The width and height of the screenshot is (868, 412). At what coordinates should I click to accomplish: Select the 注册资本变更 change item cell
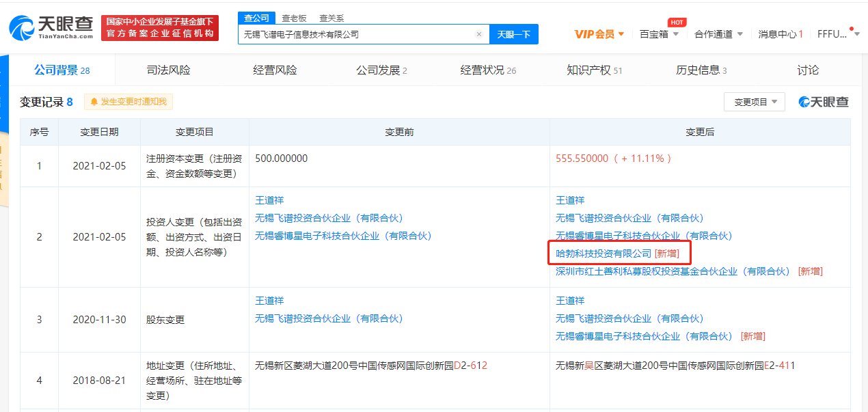pos(194,166)
